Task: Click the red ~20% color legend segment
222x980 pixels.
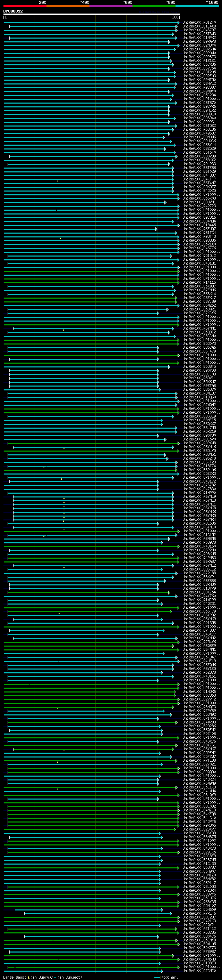Action: (x=25, y=6)
